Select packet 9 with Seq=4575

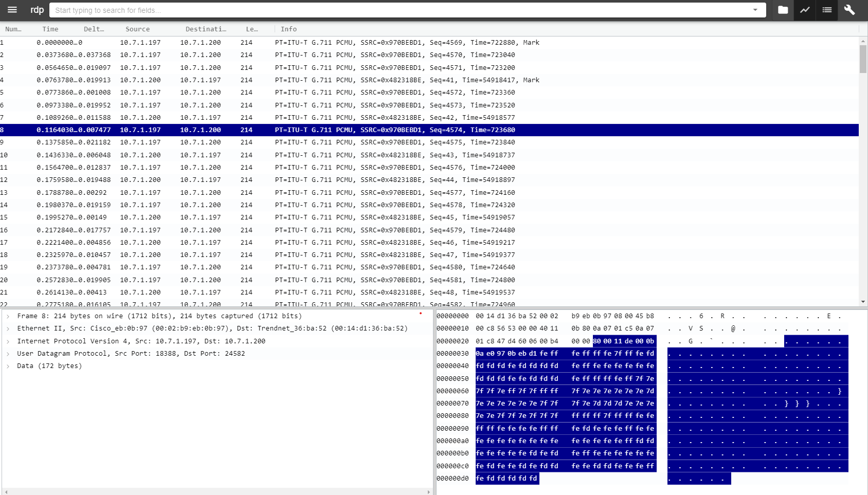pyautogui.click(x=429, y=142)
